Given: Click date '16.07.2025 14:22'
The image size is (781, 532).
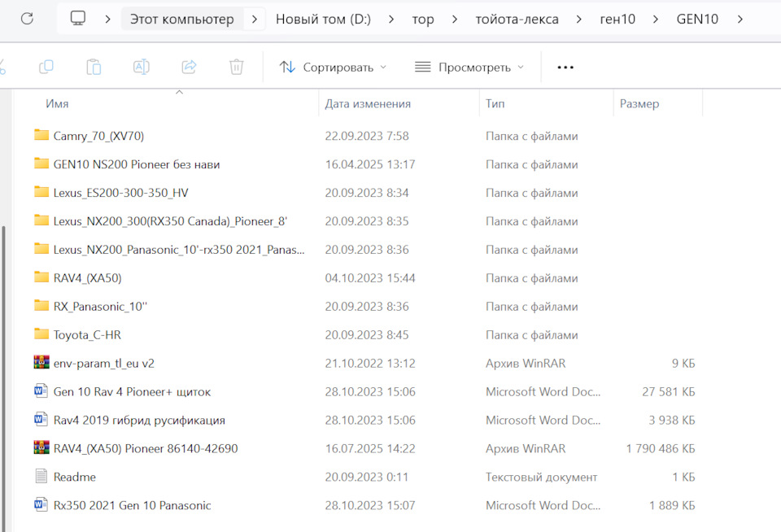Looking at the screenshot, I should click(370, 448).
